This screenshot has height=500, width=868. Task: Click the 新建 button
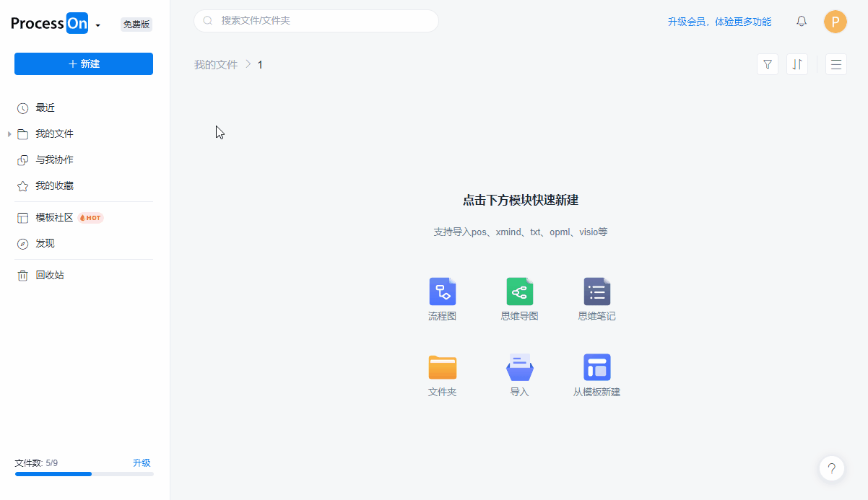click(83, 63)
